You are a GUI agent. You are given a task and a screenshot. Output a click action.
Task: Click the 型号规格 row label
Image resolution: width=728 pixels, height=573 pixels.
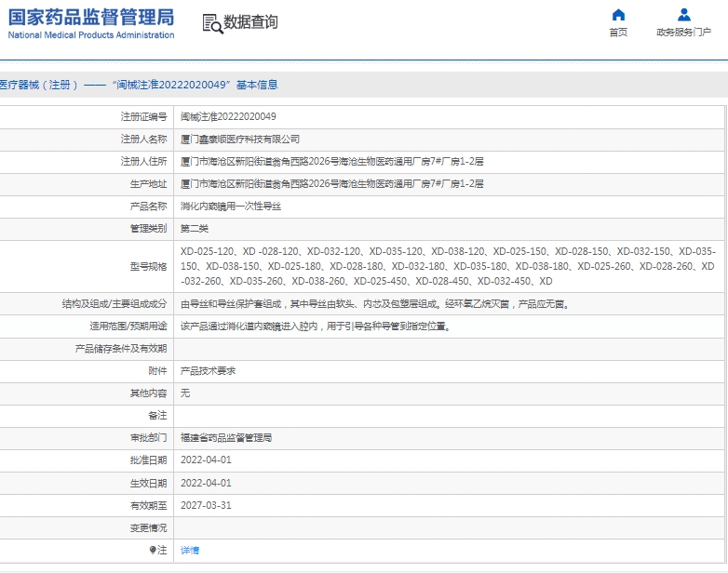pyautogui.click(x=149, y=266)
